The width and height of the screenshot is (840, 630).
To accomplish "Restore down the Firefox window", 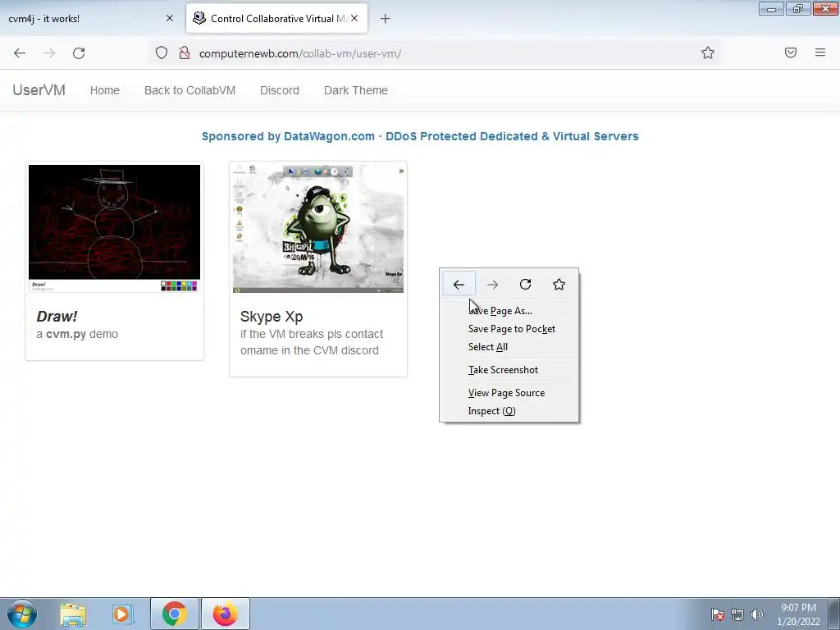I will (x=798, y=8).
